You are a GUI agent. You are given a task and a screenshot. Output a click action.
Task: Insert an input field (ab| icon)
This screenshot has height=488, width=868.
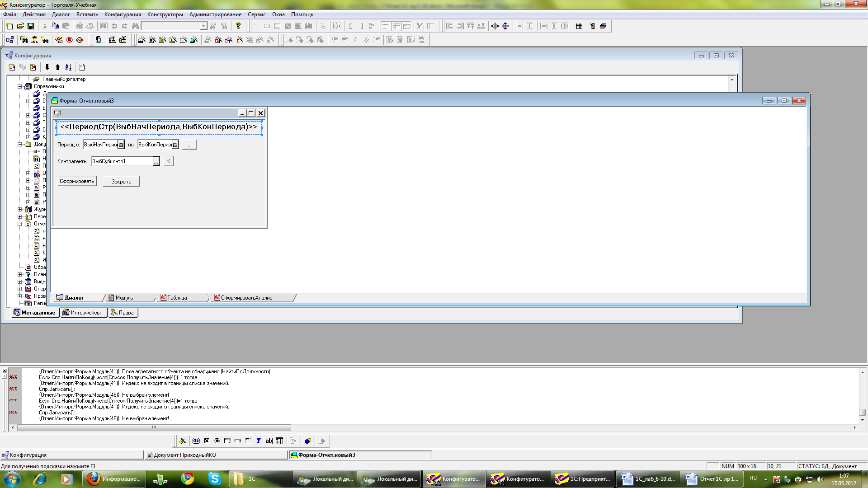click(x=269, y=441)
